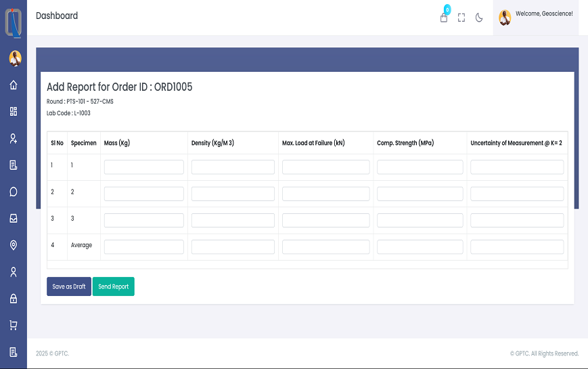Open the padlock icon in sidebar
Image resolution: width=588 pixels, height=369 pixels.
[14, 299]
